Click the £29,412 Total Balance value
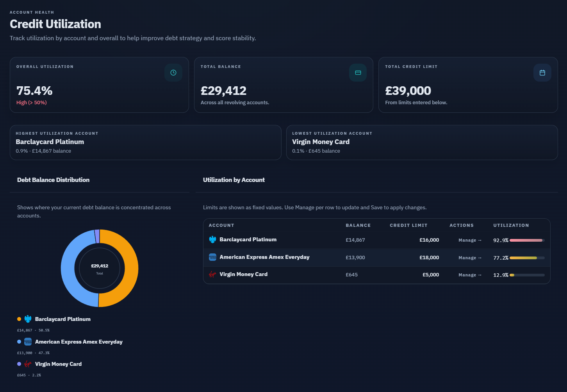Screen dimensions: 567x392 pyautogui.click(x=224, y=91)
